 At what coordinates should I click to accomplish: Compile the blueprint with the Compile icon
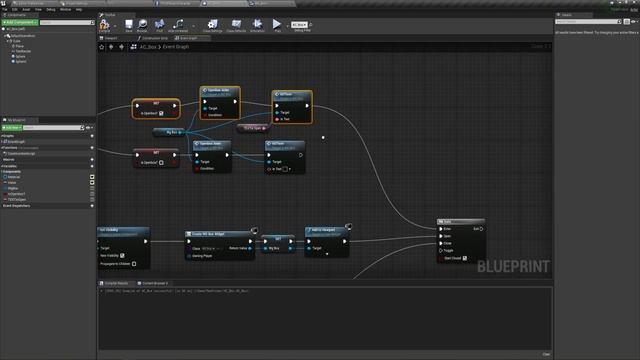104,24
